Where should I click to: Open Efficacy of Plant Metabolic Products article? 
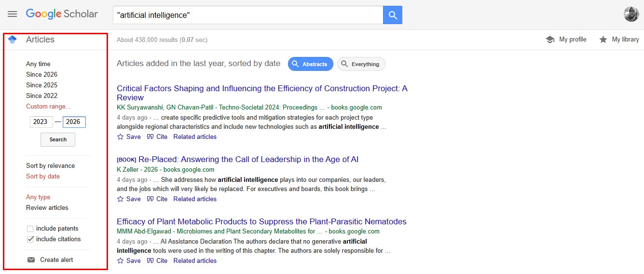261,222
